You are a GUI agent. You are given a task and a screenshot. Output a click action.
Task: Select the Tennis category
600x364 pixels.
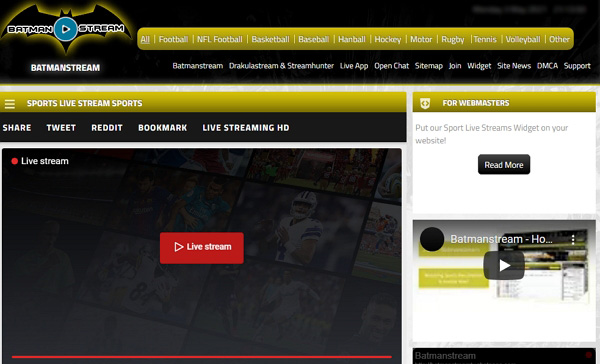click(485, 39)
